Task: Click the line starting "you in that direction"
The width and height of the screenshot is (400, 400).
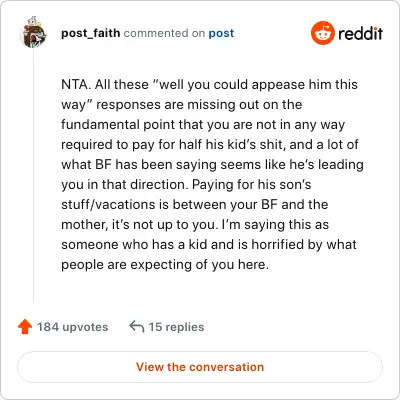Action: tap(186, 185)
